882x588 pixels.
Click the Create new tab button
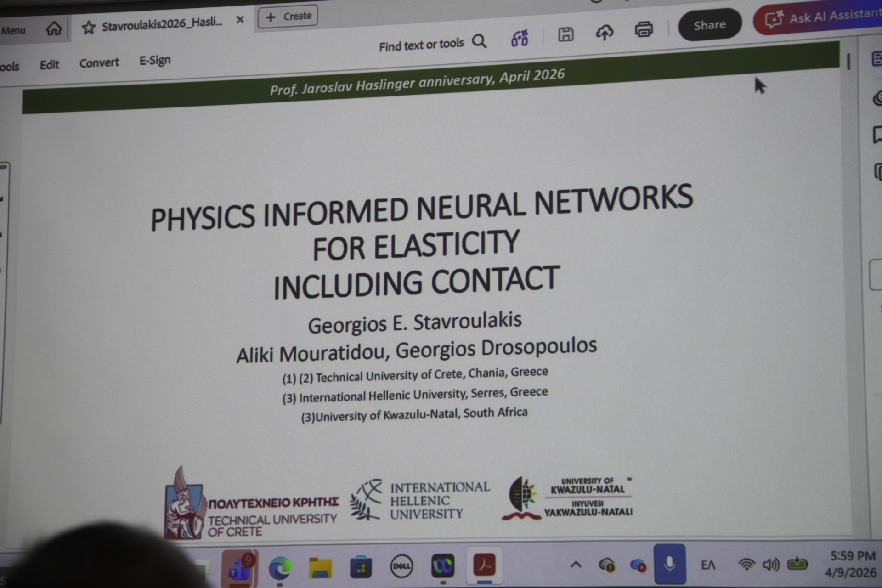tap(288, 17)
